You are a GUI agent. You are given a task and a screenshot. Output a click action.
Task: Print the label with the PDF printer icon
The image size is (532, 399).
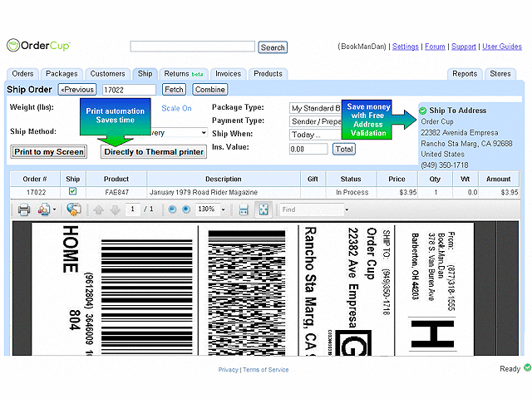24,209
